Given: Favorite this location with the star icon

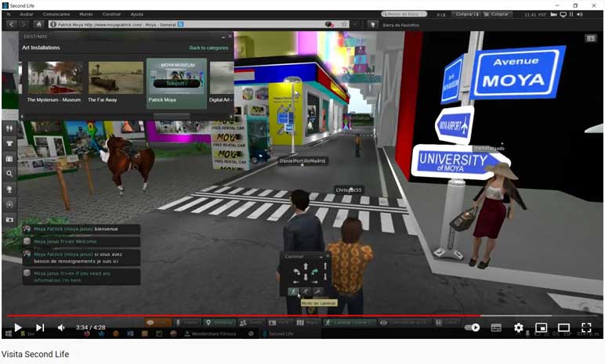Looking at the screenshot, I should point(344,24).
